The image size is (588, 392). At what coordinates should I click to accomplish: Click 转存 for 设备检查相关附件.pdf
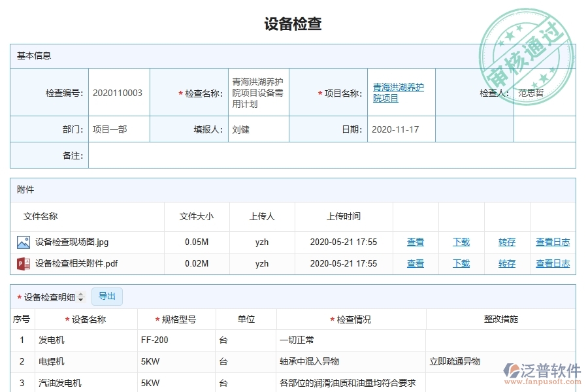(506, 263)
